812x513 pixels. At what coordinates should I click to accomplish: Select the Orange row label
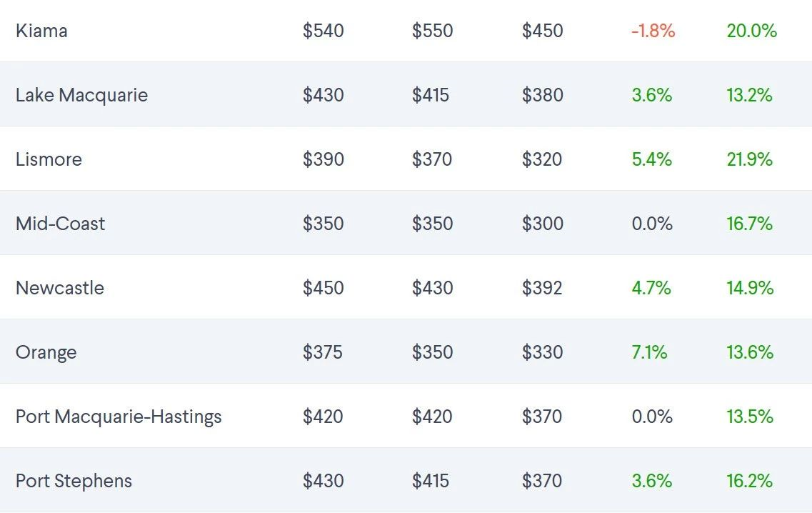(46, 352)
